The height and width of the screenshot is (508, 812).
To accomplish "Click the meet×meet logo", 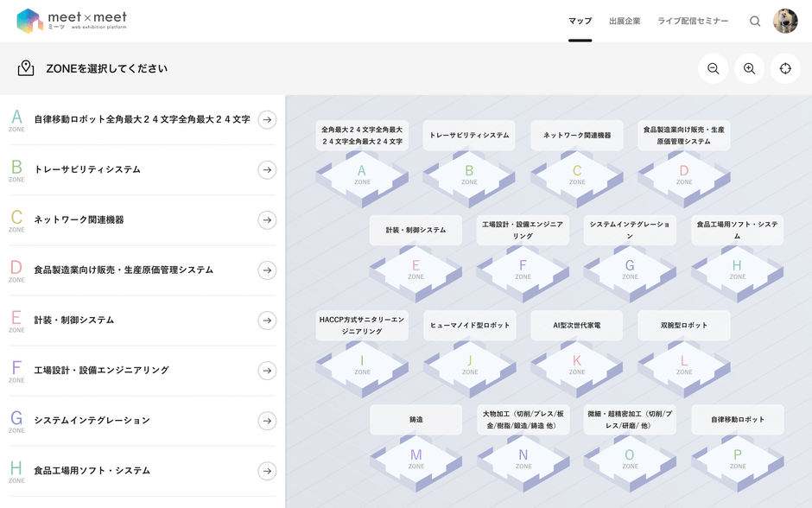I will 72,21.
